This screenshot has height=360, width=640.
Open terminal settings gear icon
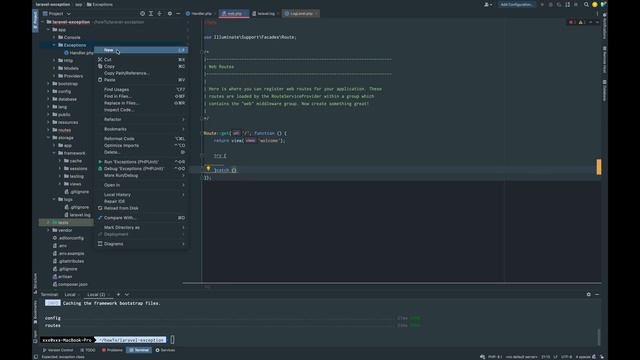pyautogui.click(x=589, y=294)
